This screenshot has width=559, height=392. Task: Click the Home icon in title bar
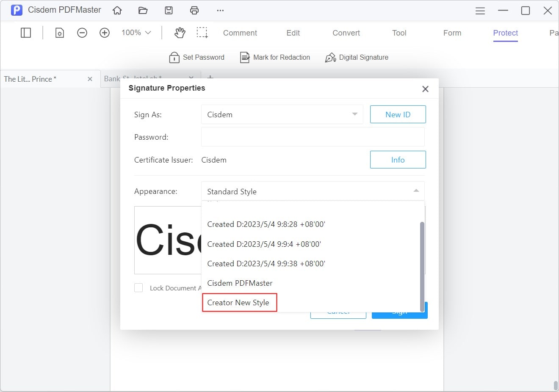117,10
